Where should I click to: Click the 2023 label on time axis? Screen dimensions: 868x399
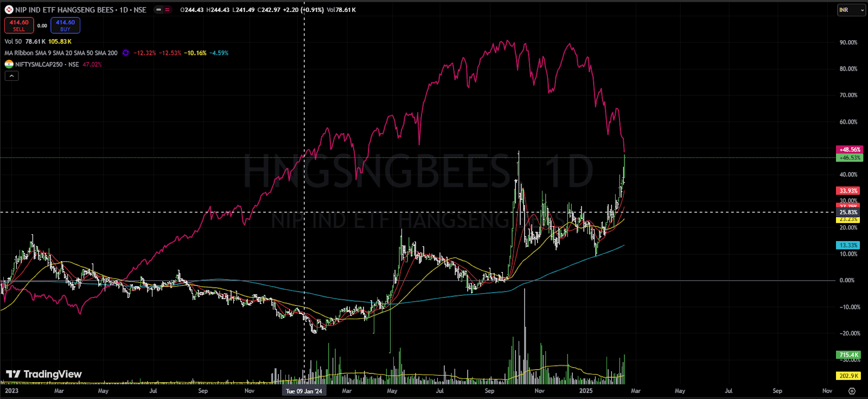pyautogui.click(x=11, y=391)
